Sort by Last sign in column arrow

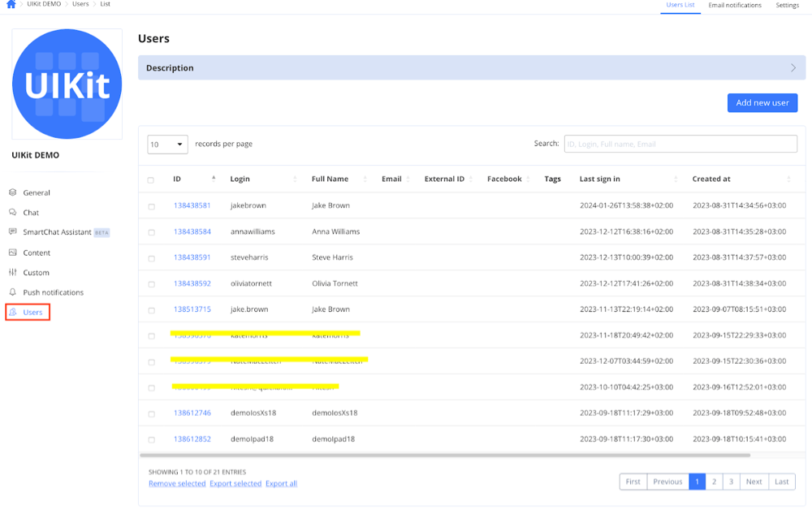[x=676, y=179]
